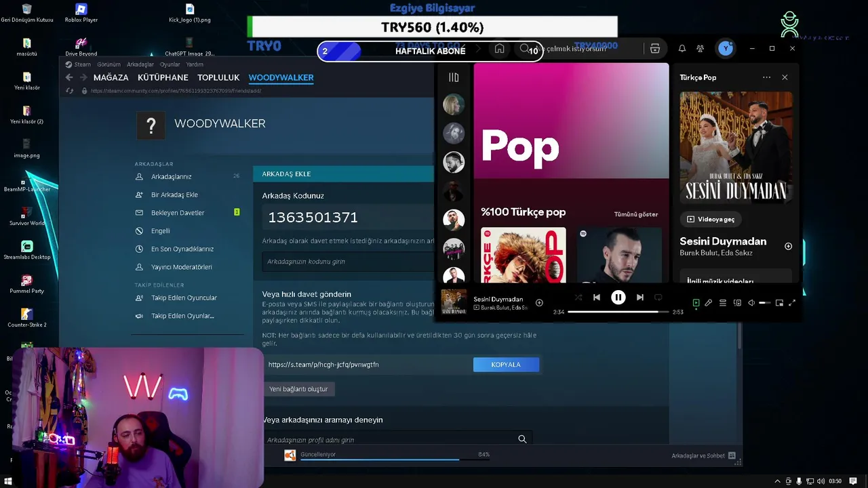This screenshot has height=488, width=868.
Task: Open the Türkçe Pop panel more options menu
Action: (766, 77)
